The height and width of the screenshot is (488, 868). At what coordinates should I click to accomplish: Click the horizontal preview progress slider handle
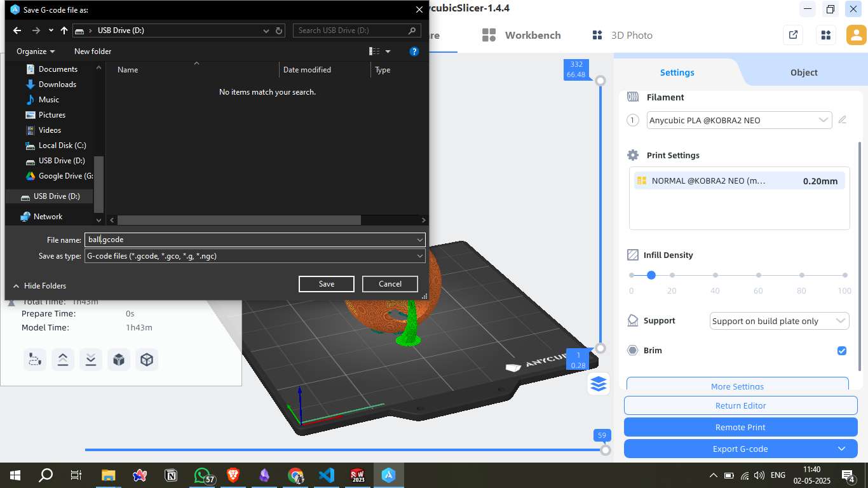pos(606,450)
